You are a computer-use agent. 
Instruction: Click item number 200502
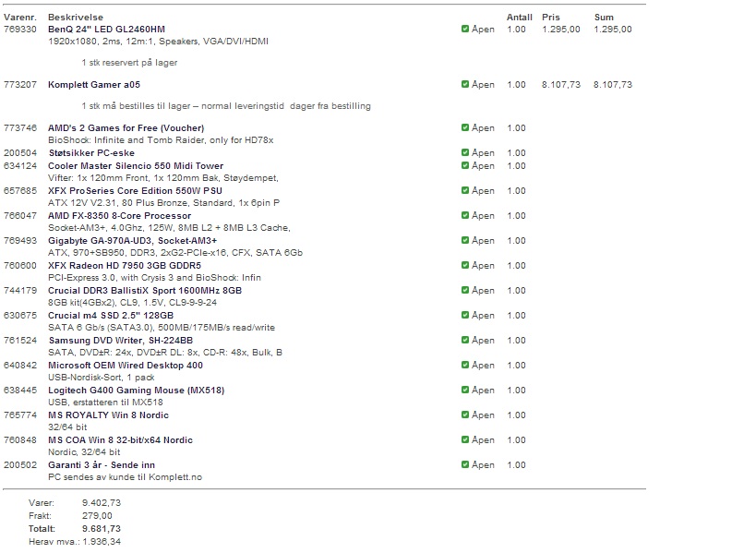19,464
